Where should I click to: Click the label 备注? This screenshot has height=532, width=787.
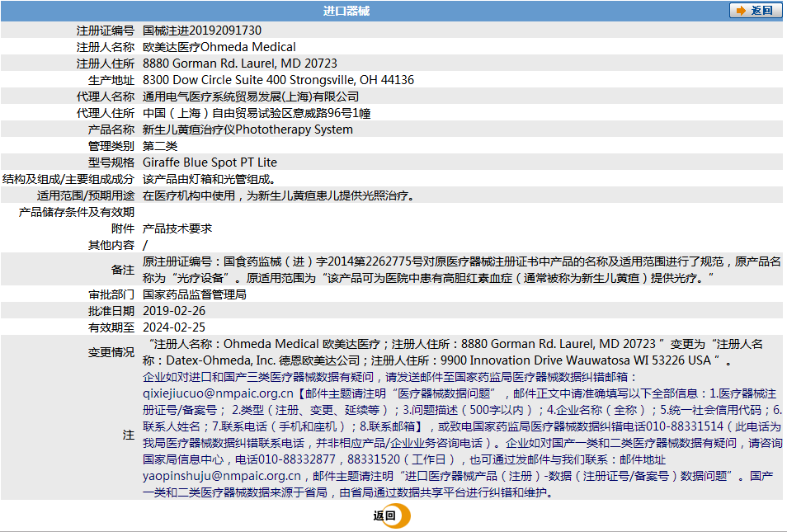123,270
